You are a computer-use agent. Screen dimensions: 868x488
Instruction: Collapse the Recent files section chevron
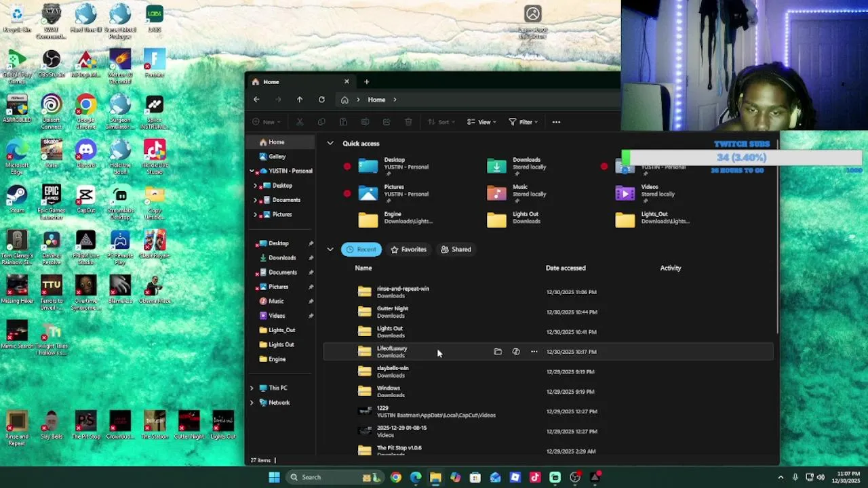coord(330,249)
